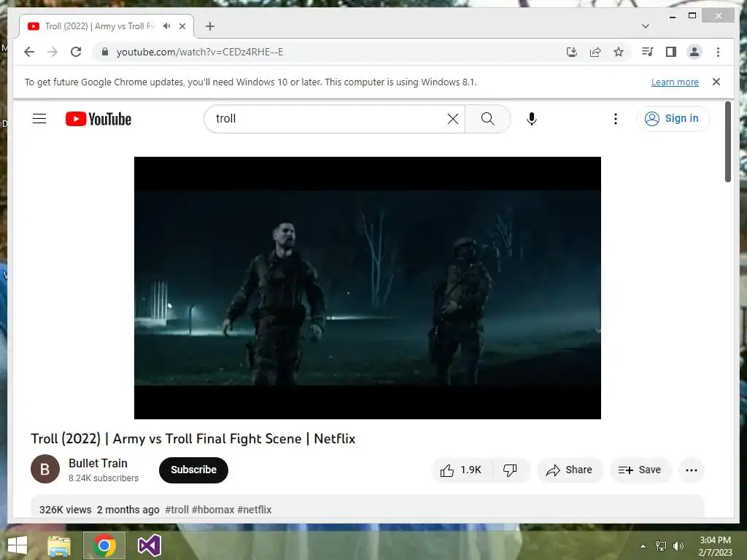Click the #netflix hashtag

[255, 510]
